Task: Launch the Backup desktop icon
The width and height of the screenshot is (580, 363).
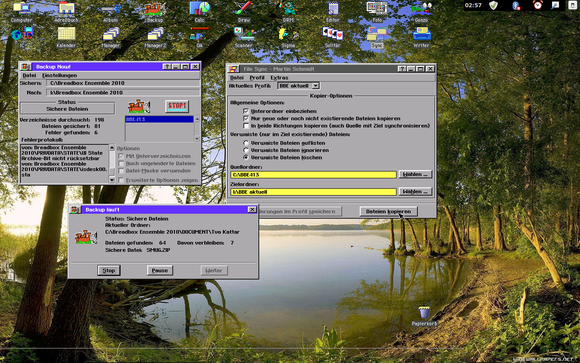Action: (155, 11)
